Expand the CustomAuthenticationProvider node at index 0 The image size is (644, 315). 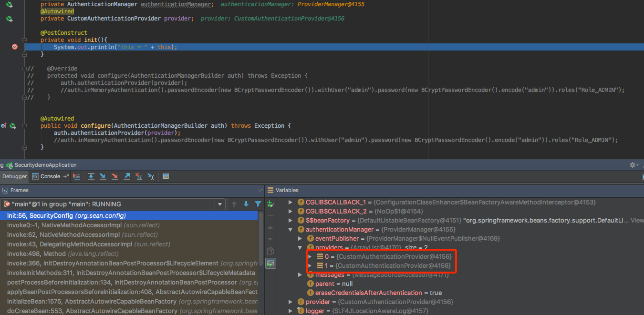(311, 256)
